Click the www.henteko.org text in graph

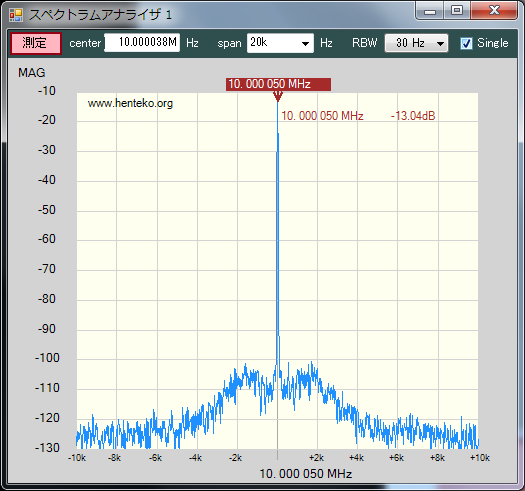click(x=130, y=103)
